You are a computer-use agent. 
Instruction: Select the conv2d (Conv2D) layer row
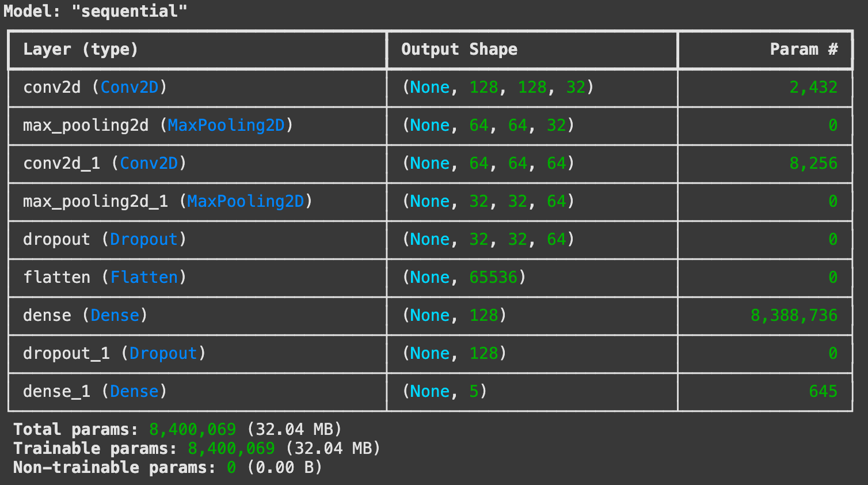(x=430, y=88)
